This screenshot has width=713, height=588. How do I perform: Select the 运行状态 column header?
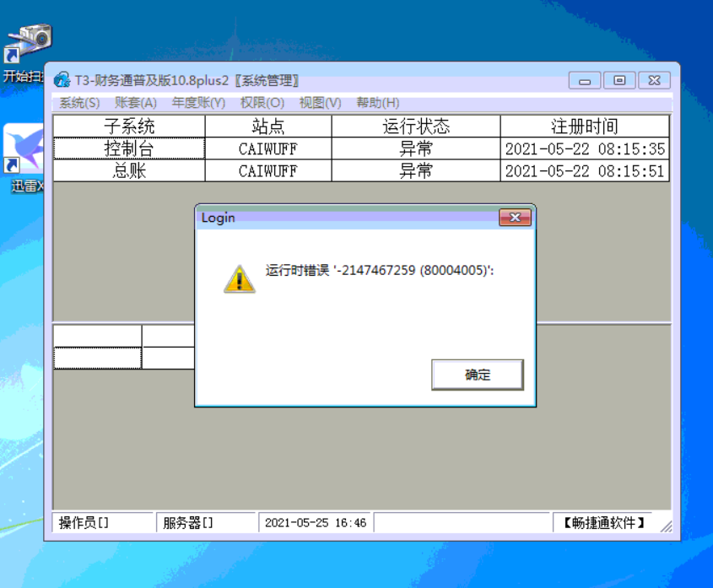(416, 126)
